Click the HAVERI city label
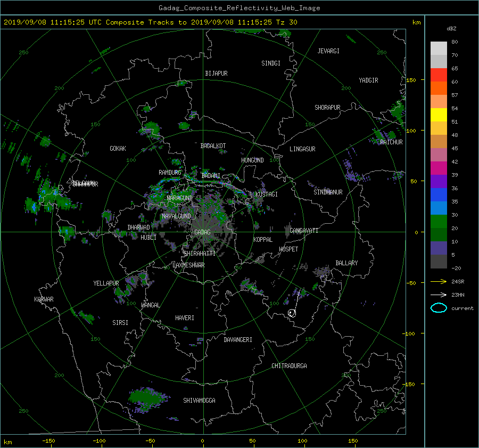The height and width of the screenshot is (448, 479). 185,318
